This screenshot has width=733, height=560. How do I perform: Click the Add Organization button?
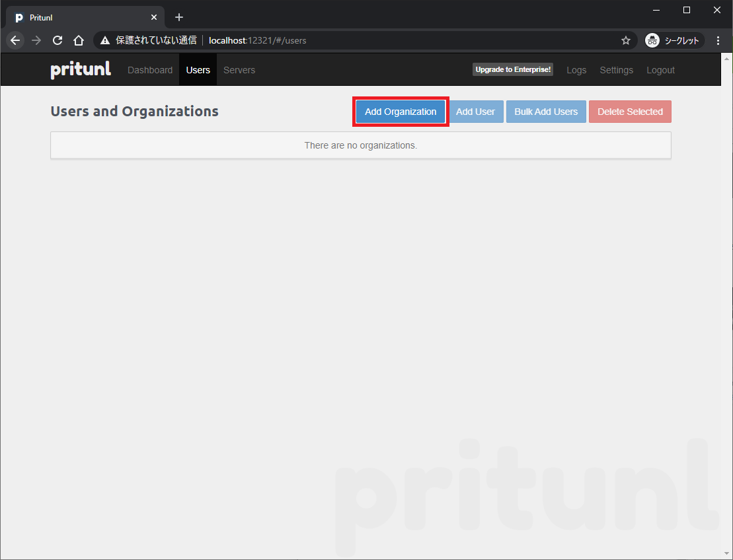(400, 112)
